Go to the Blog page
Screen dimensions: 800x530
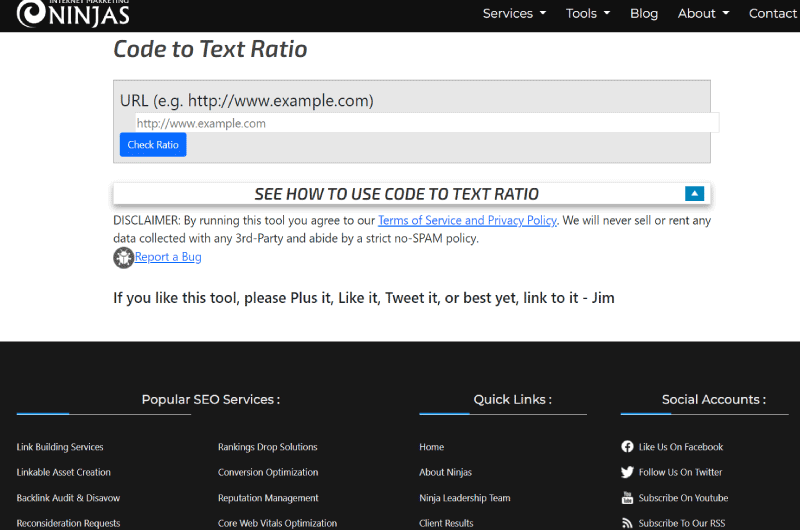[644, 13]
